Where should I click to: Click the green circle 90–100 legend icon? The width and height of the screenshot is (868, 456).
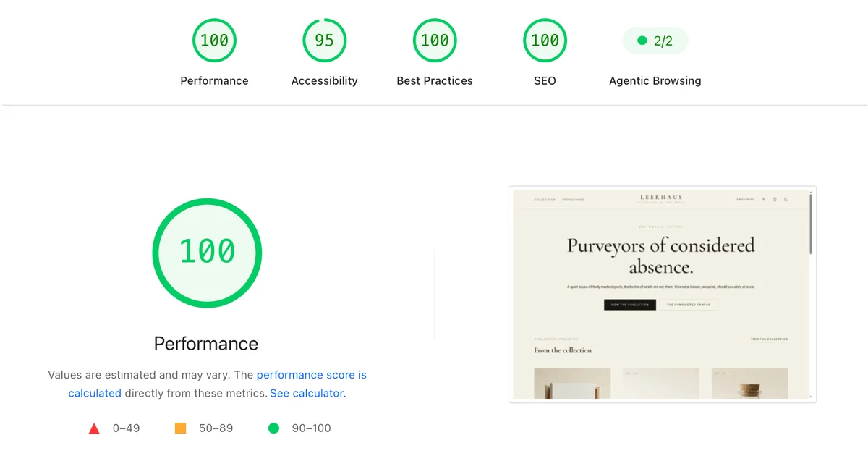point(273,428)
